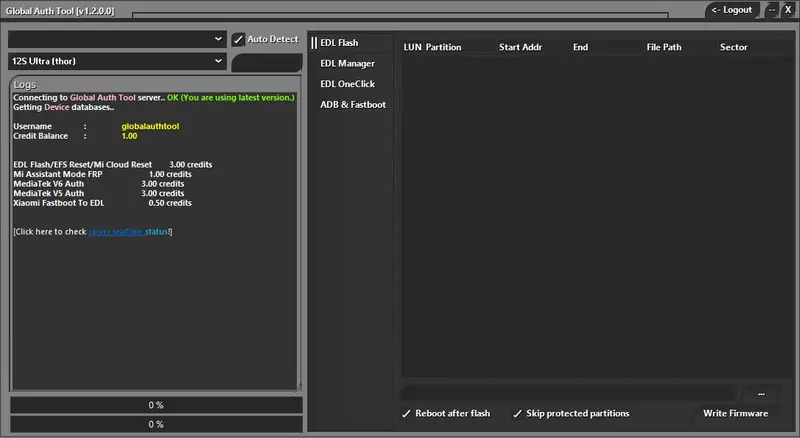Select the EDL OneClick tab
This screenshot has height=438, width=800.
coord(347,84)
